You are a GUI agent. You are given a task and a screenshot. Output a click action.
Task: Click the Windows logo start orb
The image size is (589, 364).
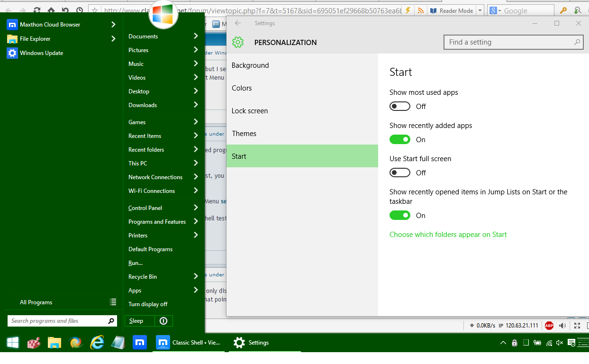(163, 15)
